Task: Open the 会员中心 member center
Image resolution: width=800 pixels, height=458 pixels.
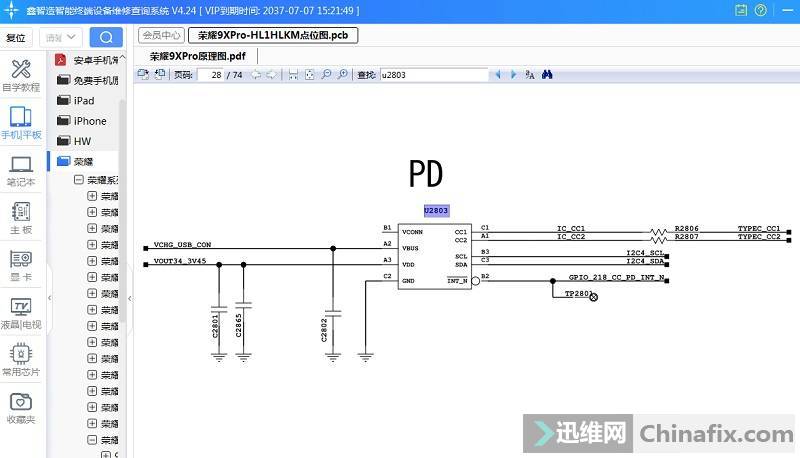Action: (161, 35)
